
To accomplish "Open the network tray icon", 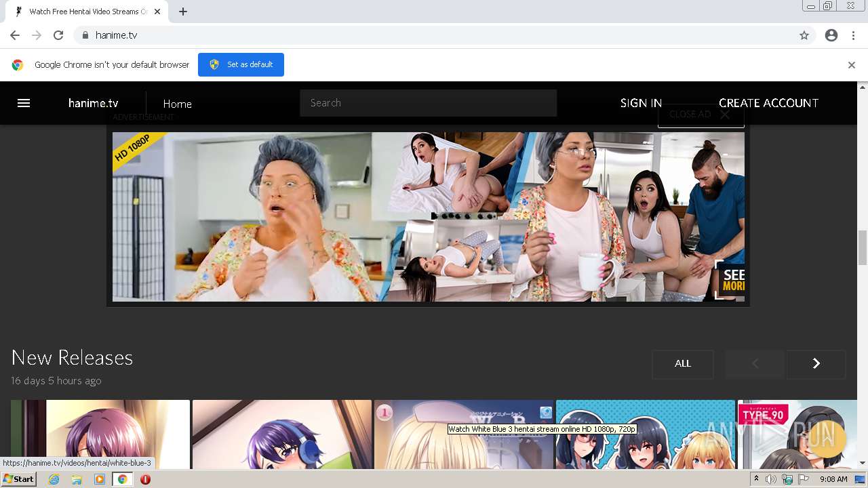I will click(787, 479).
